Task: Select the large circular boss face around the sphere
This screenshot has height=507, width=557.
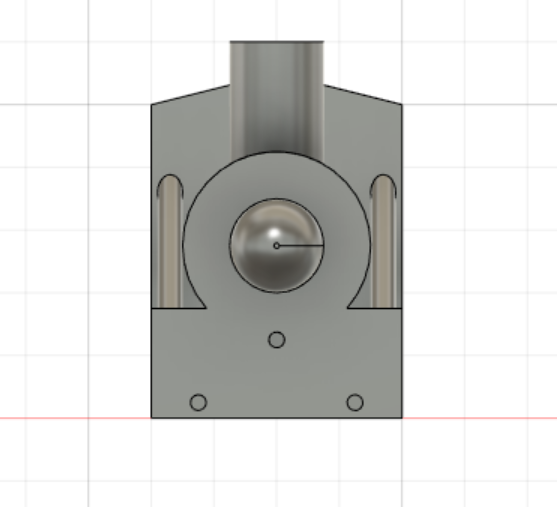Action: pyautogui.click(x=277, y=176)
